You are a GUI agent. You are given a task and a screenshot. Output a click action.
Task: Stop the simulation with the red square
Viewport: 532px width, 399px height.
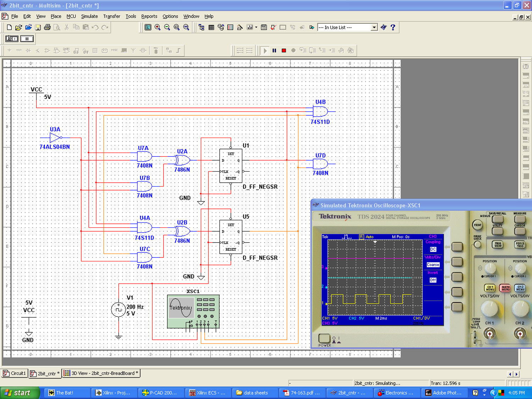point(284,51)
